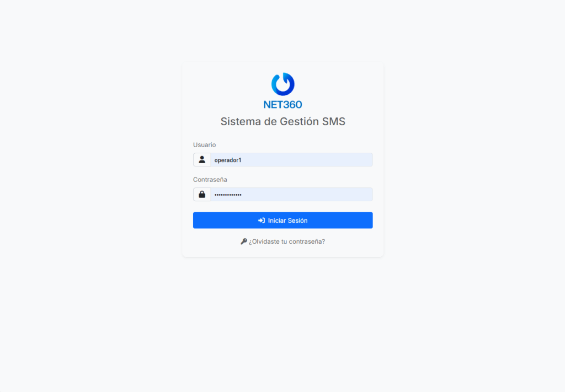Image resolution: width=565 pixels, height=392 pixels.
Task: Click the padlock icon beside the password field
Action: 202,195
